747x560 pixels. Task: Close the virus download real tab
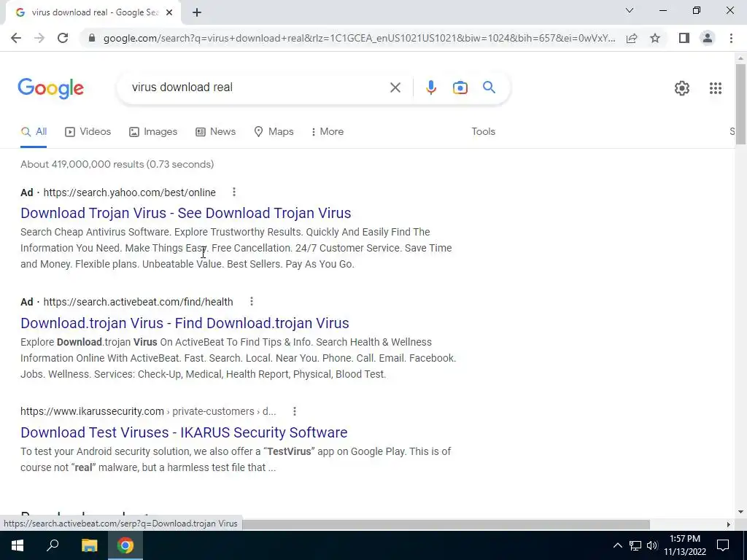[169, 12]
